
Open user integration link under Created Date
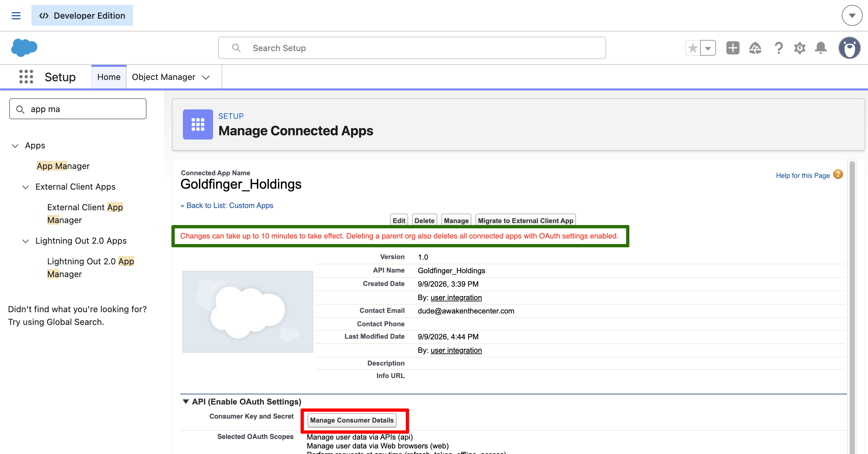(x=456, y=297)
